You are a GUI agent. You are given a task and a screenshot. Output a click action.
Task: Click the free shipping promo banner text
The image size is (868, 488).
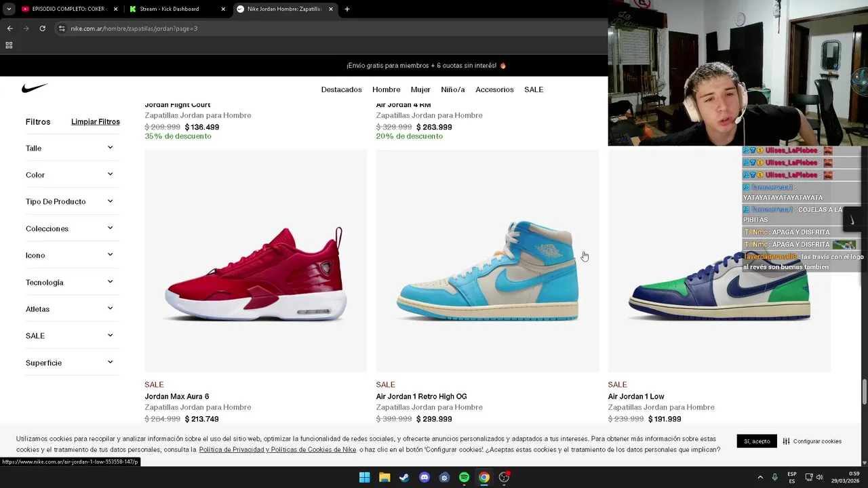pyautogui.click(x=427, y=66)
